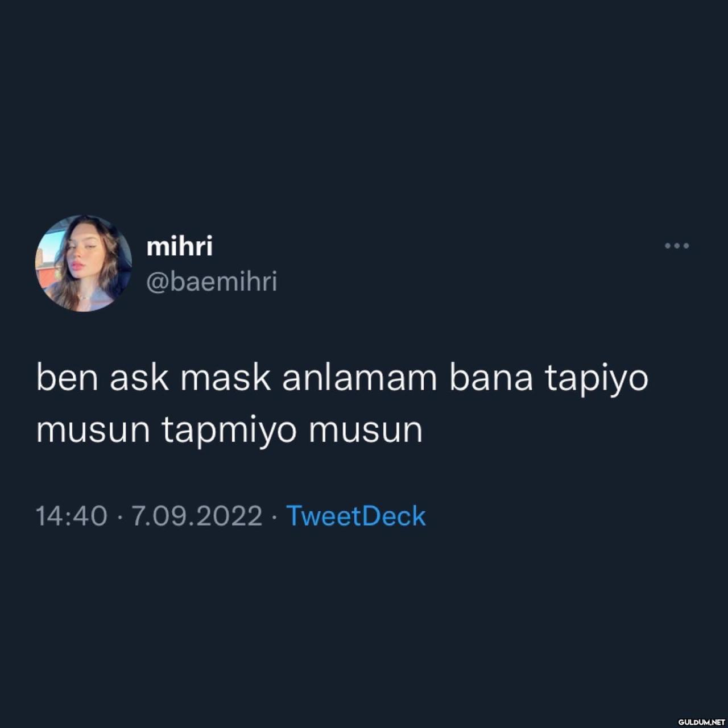728x728 pixels.
Task: Click the second line of the tweet text
Action: pyautogui.click(x=230, y=431)
